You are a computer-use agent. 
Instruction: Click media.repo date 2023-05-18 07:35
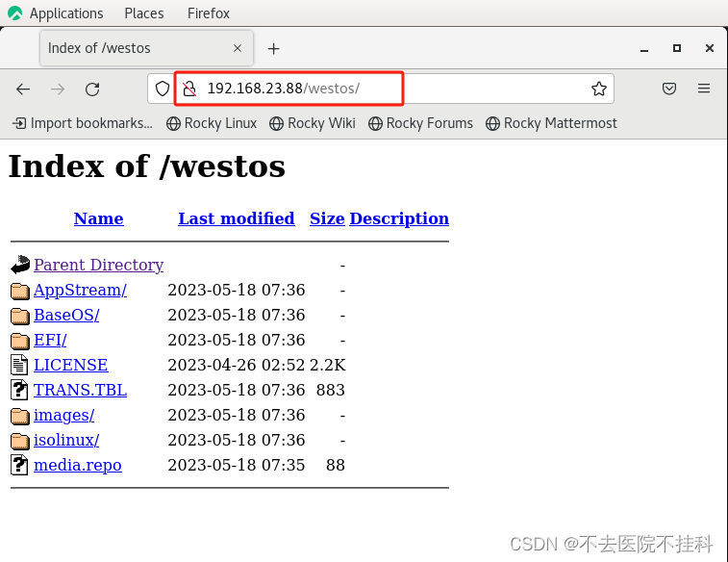(x=237, y=465)
